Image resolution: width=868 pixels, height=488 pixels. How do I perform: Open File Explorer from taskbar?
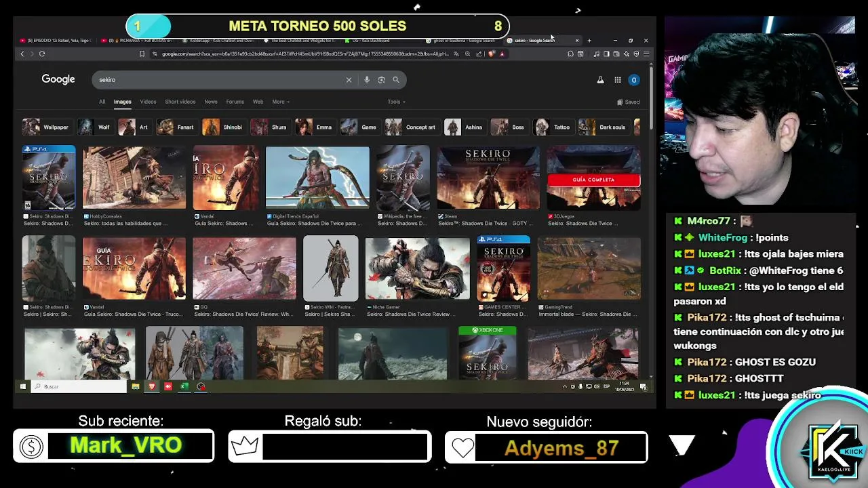coord(136,386)
